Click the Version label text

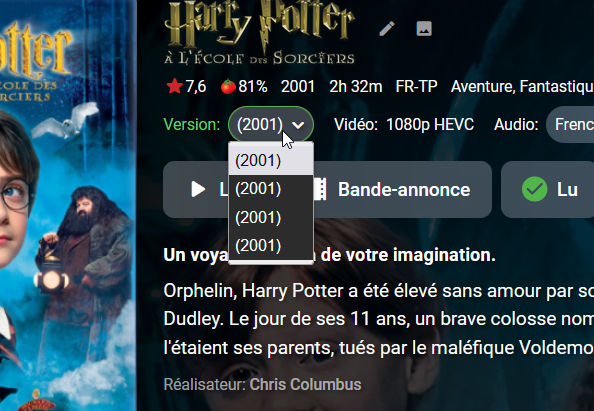click(192, 125)
